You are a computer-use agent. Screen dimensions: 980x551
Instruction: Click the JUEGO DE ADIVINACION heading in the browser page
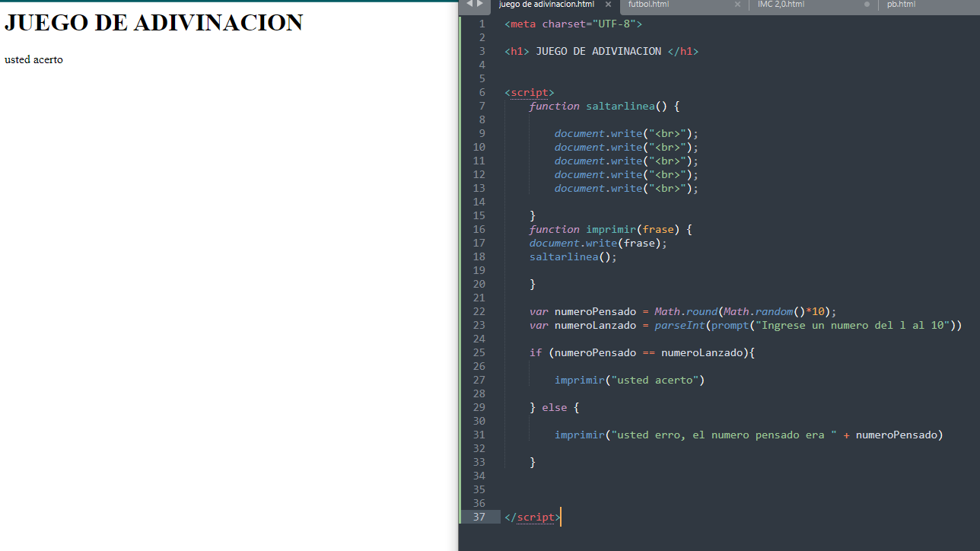click(x=154, y=22)
